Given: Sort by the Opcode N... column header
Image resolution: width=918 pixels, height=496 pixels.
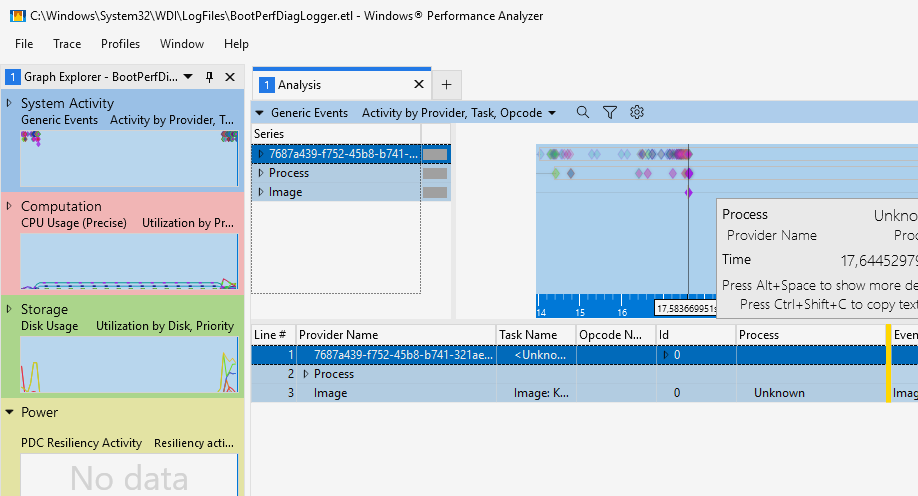Looking at the screenshot, I should pos(616,335).
